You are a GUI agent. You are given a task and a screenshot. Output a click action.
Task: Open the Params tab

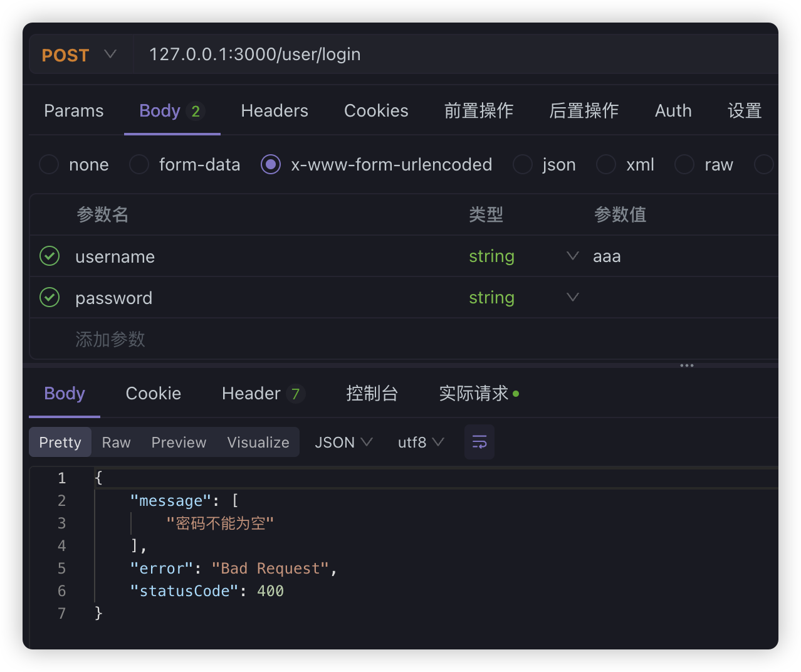[x=74, y=111]
